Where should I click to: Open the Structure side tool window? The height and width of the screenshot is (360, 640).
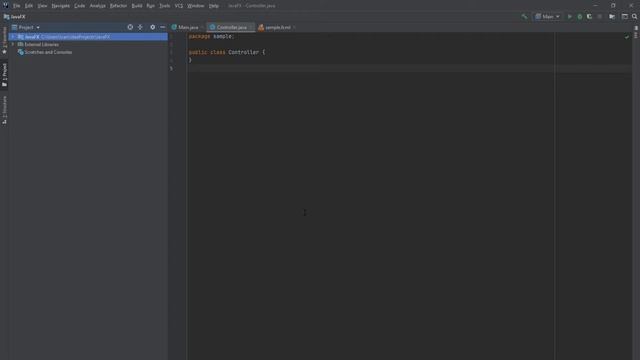point(4,110)
